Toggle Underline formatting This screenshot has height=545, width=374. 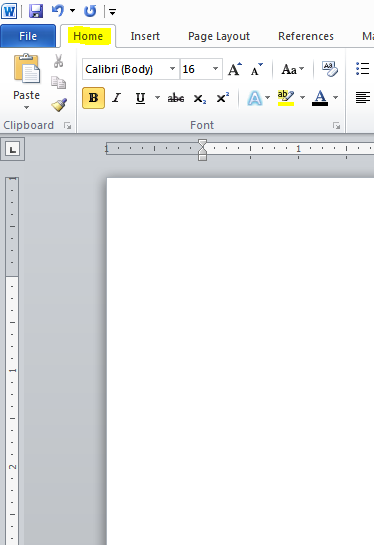[x=140, y=98]
